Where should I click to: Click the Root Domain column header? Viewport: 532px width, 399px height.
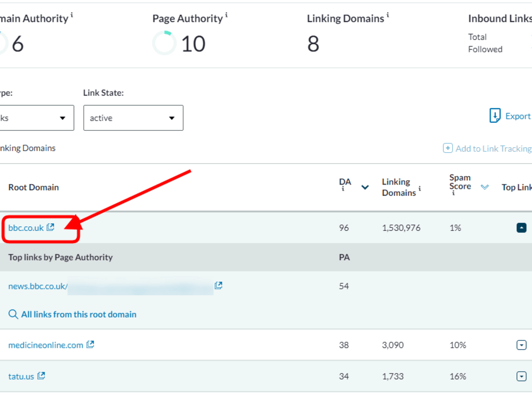[x=34, y=187]
